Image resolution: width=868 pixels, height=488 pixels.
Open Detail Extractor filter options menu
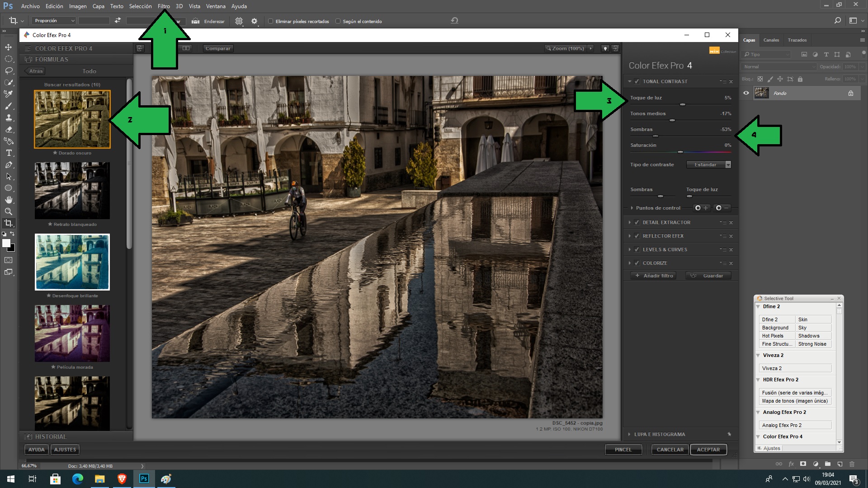point(723,222)
